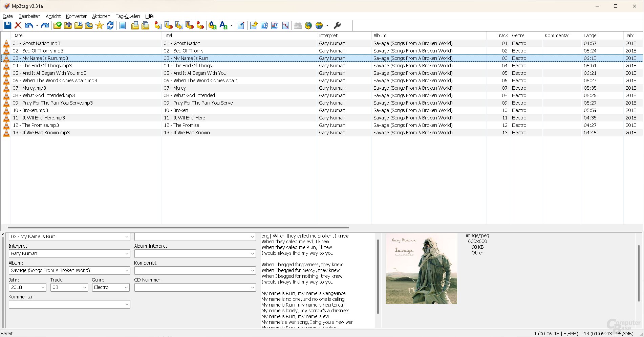The image size is (644, 337).
Task: Expand the Jahr dropdown showing 2018
Action: click(x=43, y=288)
